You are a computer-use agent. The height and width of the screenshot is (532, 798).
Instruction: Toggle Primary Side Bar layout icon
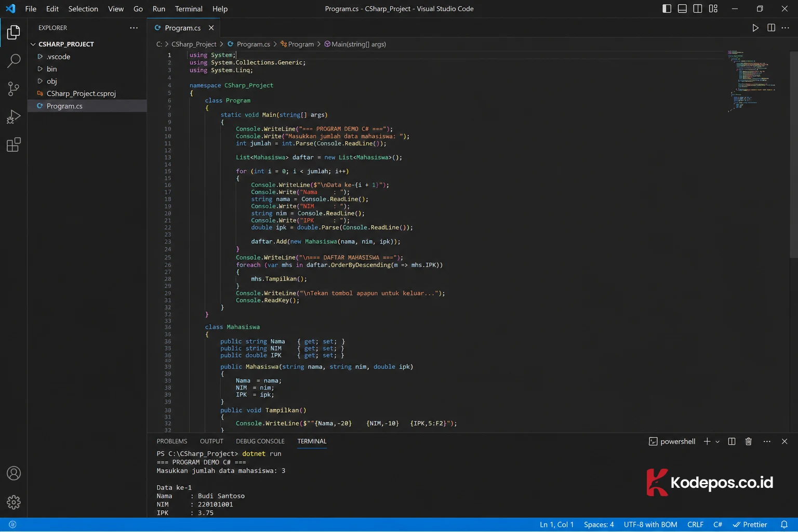click(x=667, y=9)
